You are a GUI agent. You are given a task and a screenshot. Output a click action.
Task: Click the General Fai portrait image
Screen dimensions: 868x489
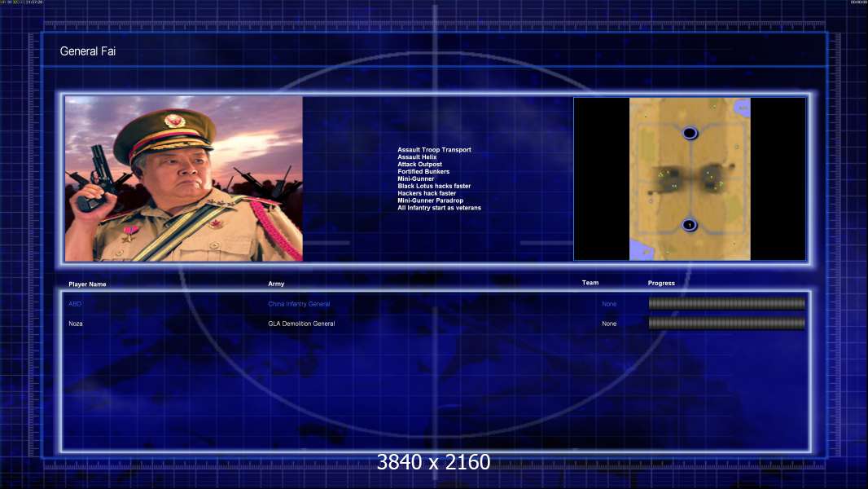point(184,178)
